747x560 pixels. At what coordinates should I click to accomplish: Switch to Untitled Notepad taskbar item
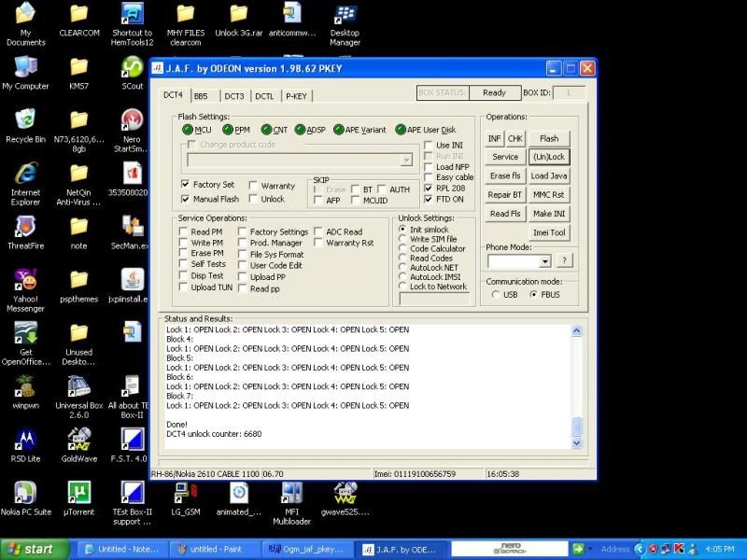point(121,550)
